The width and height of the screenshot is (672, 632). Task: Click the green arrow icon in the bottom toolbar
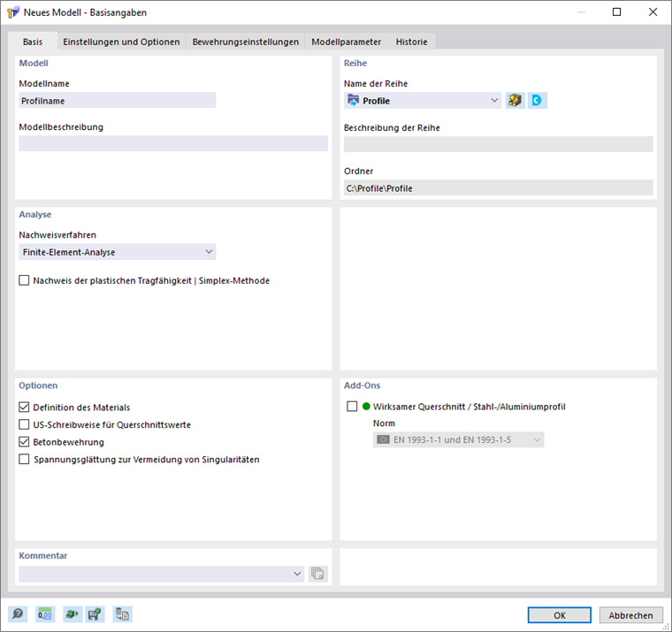tap(73, 614)
